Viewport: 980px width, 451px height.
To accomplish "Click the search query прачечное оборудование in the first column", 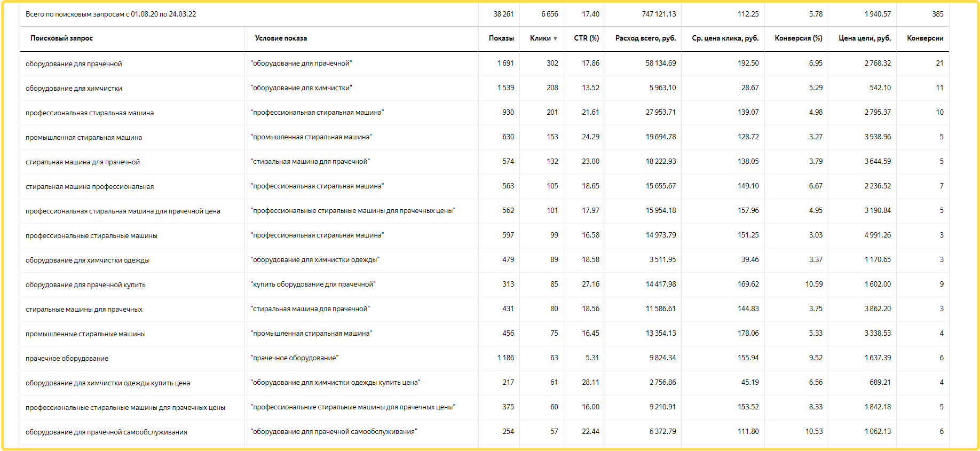I will point(67,359).
